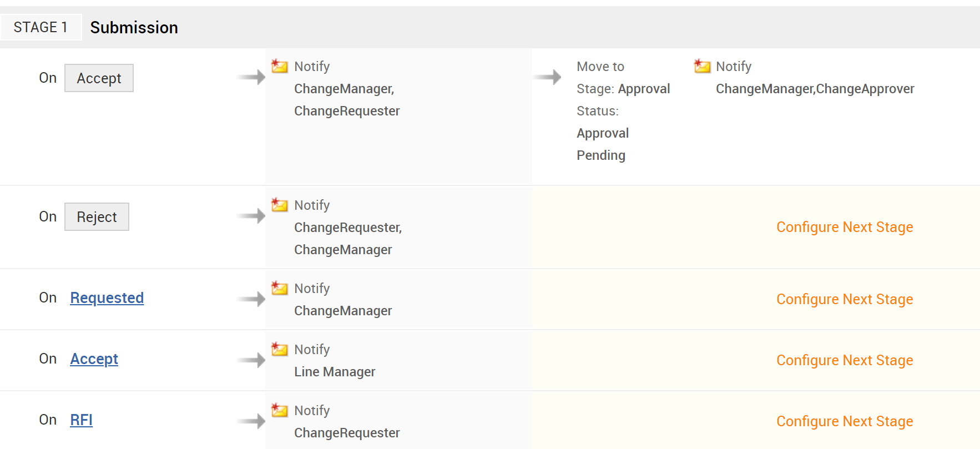Click the mail icon beside ChangeManager,ChangeApprover notification
980x449 pixels.
click(x=702, y=67)
